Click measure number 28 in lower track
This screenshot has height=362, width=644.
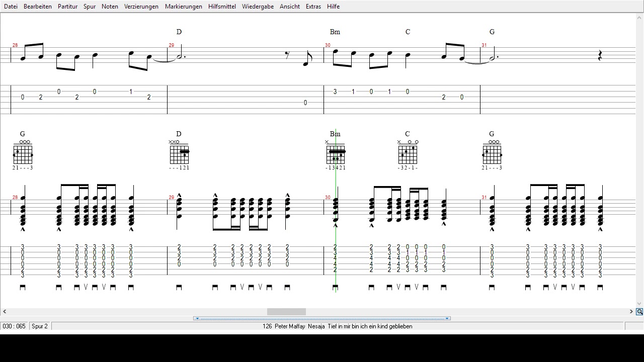pos(15,198)
